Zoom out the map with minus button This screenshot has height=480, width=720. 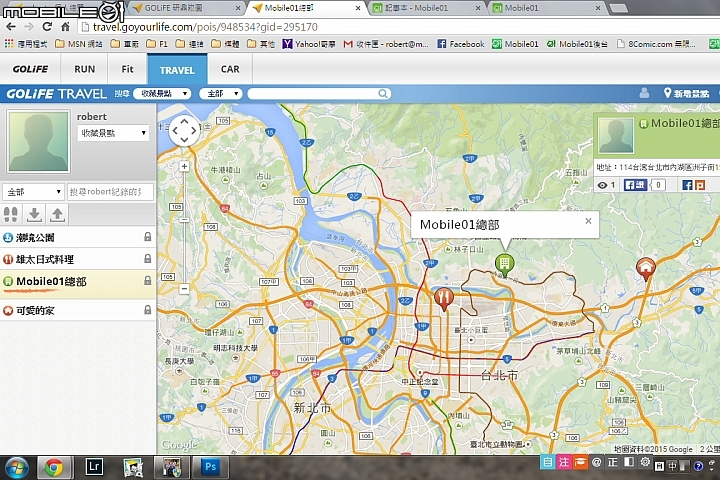pos(184,289)
